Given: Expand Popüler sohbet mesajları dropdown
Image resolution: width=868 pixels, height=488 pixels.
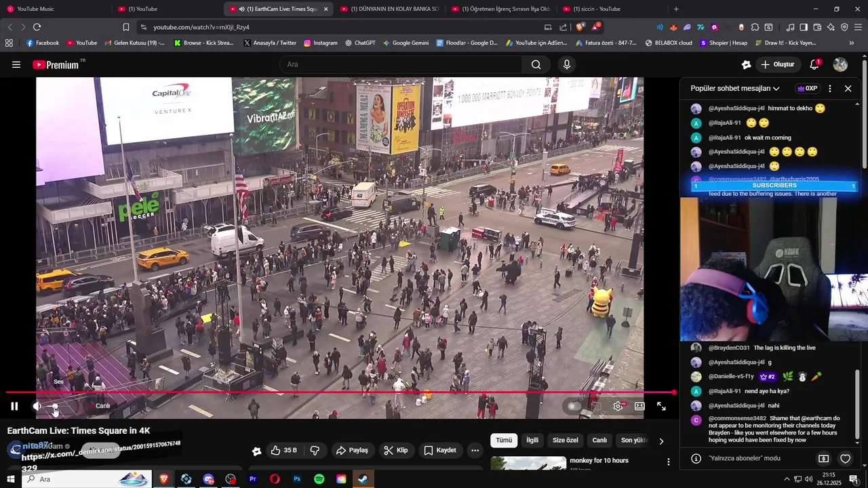Looking at the screenshot, I should (x=735, y=89).
